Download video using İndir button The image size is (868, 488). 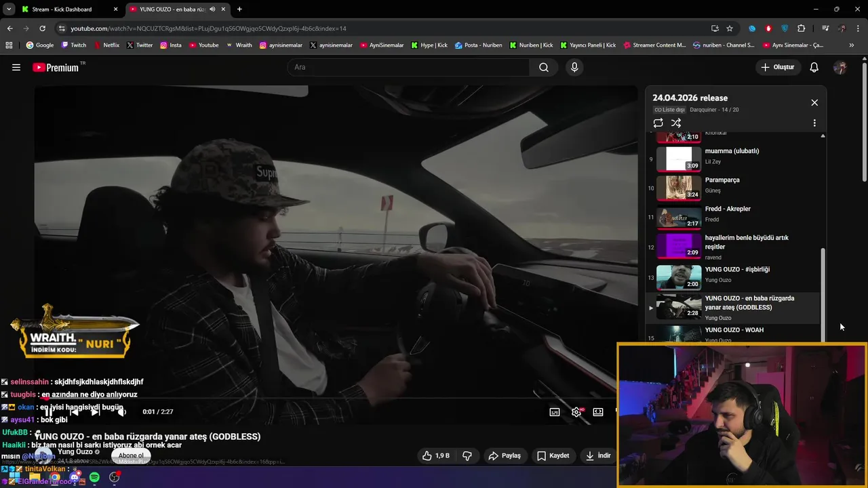pos(599,455)
